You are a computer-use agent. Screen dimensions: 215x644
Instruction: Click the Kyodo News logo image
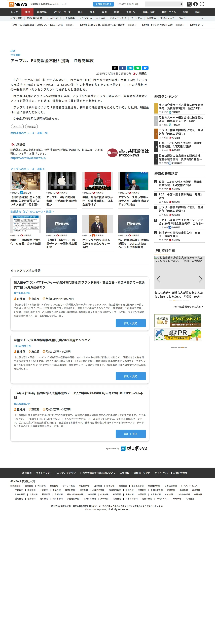coord(128,153)
